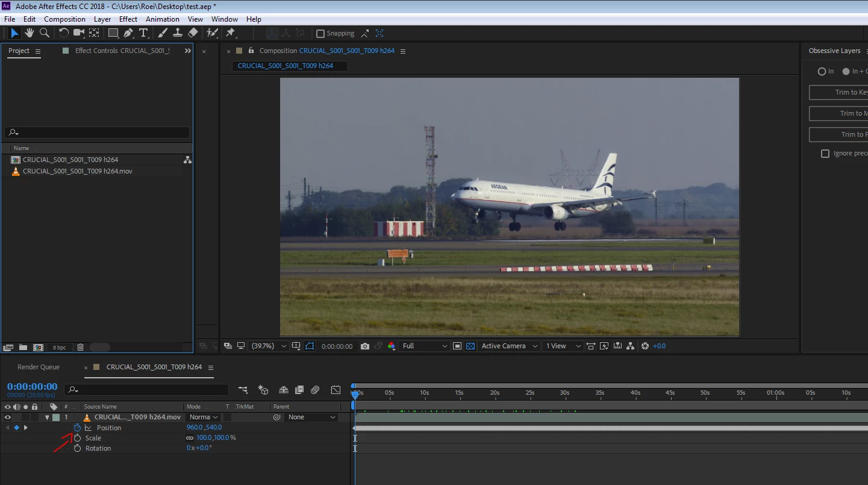The width and height of the screenshot is (868, 485).
Task: Select the Rotation tool
Action: click(64, 33)
